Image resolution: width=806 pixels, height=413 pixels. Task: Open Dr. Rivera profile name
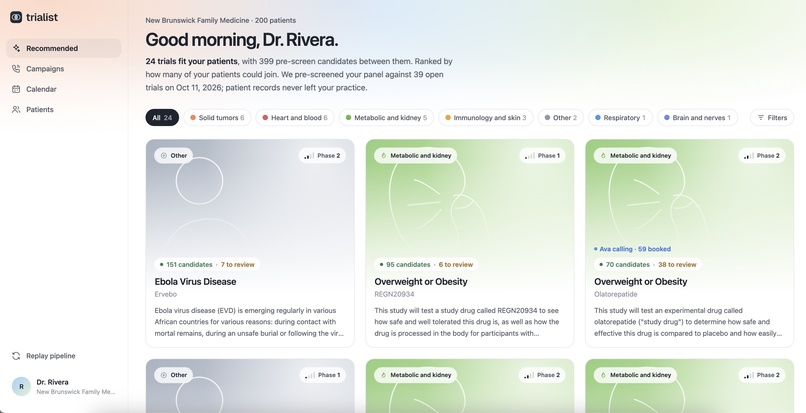[52, 382]
